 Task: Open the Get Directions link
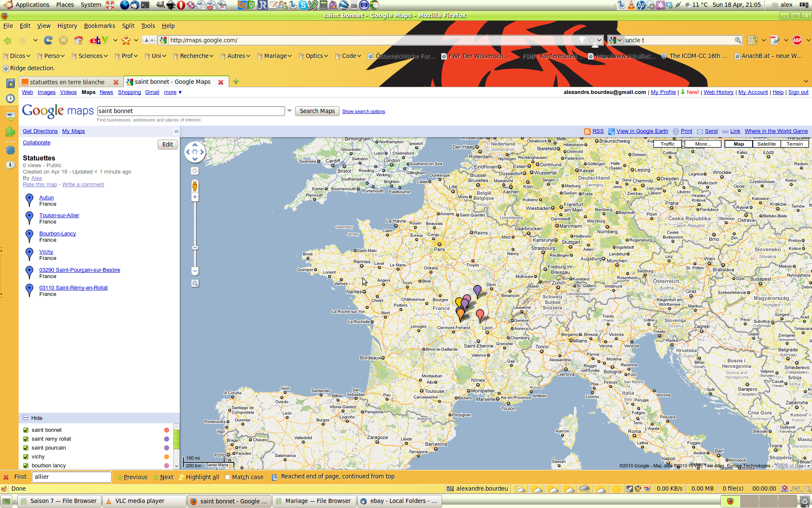point(40,131)
